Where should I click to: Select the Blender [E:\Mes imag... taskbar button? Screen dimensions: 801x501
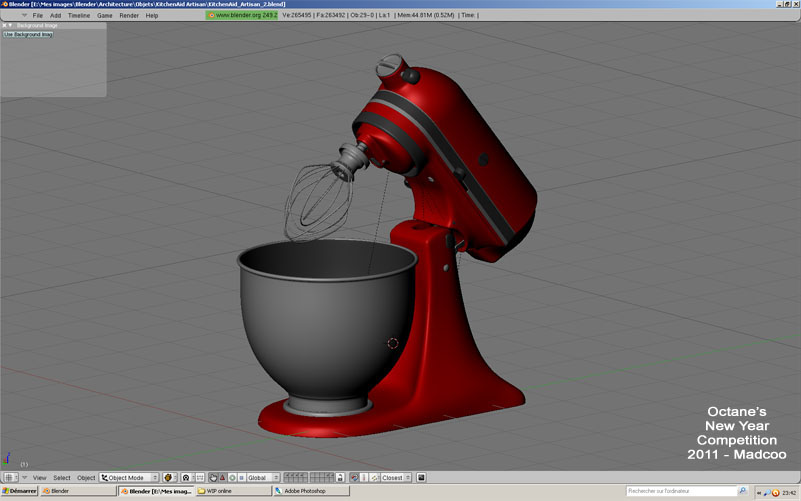[157, 491]
